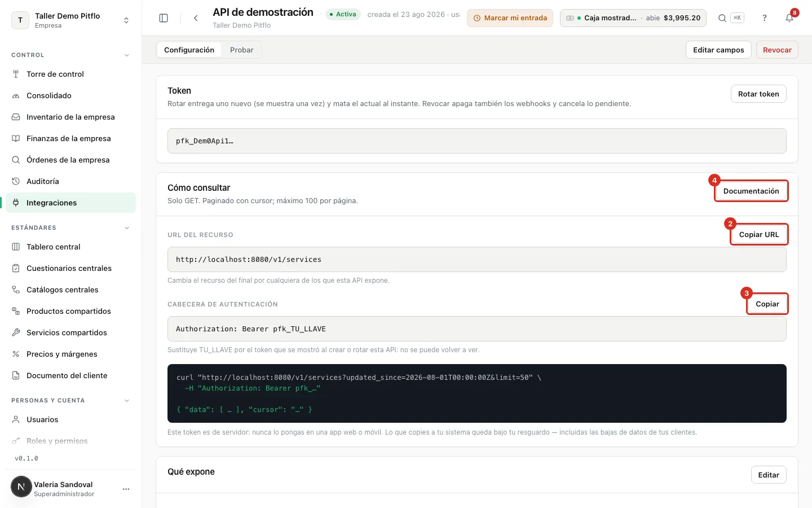Screen dimensions: 812x508
Task: Click Marcar mi entrada button
Action: click(x=510, y=18)
